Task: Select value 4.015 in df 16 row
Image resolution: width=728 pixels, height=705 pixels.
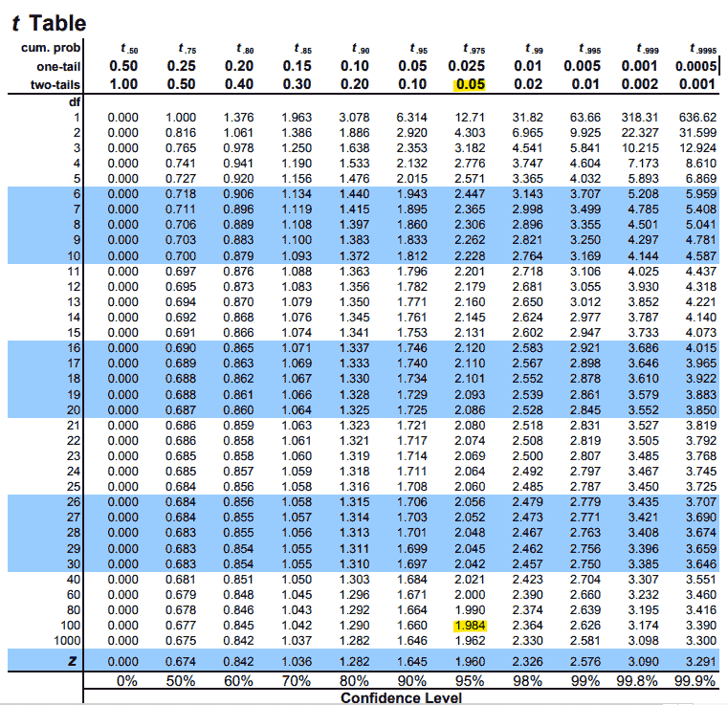Action: [x=701, y=348]
